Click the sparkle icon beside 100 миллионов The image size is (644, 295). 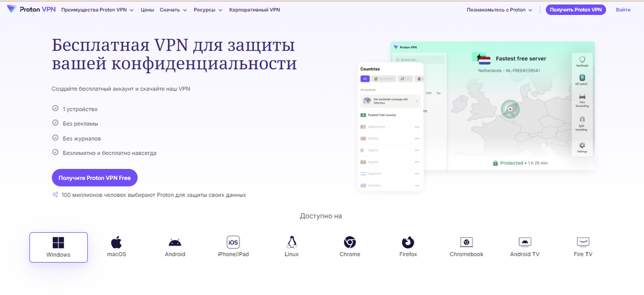[x=55, y=195]
